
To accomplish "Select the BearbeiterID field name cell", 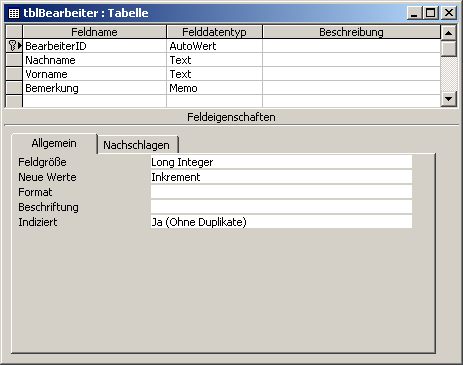I will click(94, 46).
